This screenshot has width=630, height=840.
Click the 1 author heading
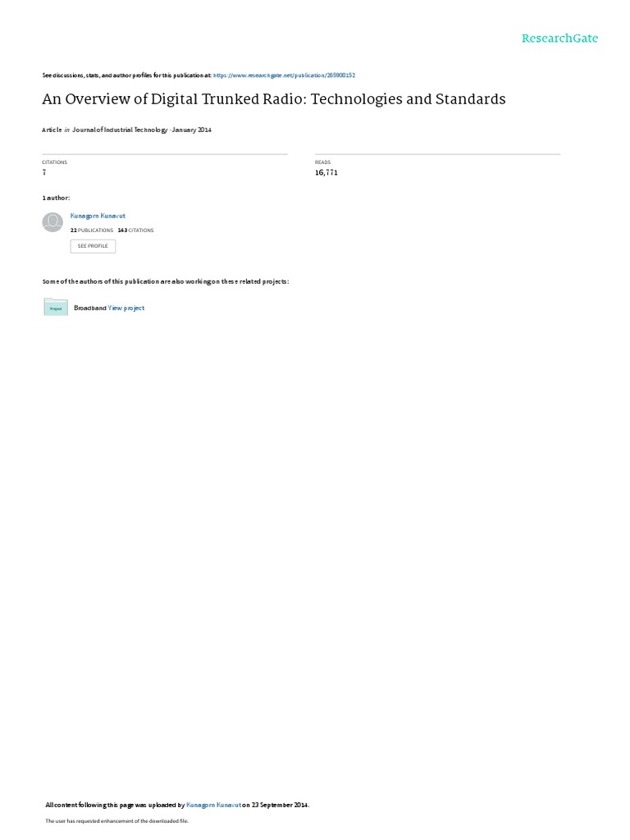(x=56, y=199)
